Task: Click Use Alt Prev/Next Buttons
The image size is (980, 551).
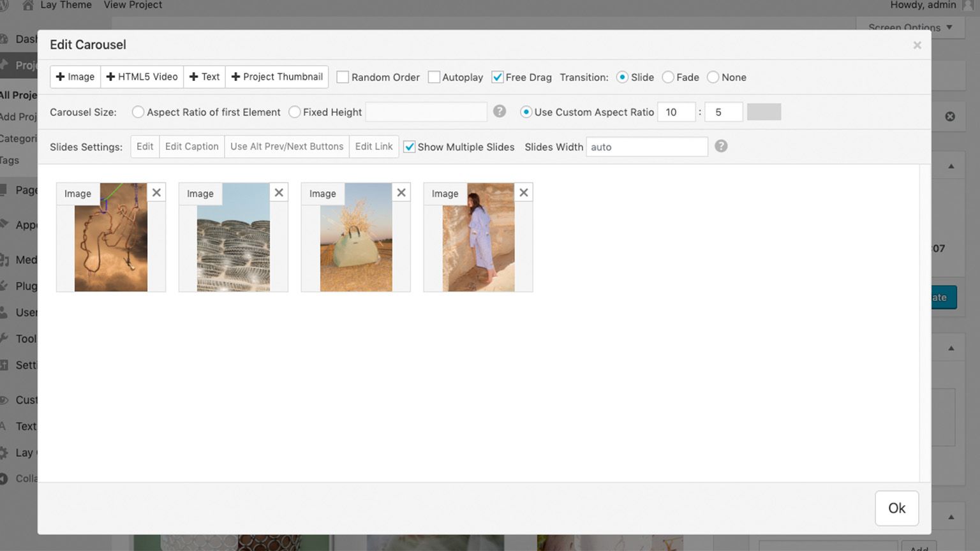Action: coord(286,147)
